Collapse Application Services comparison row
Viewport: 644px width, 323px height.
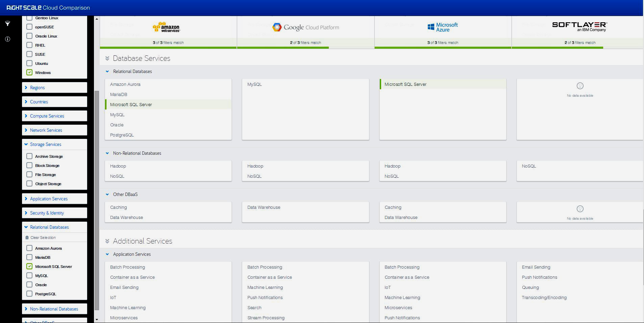click(x=107, y=254)
